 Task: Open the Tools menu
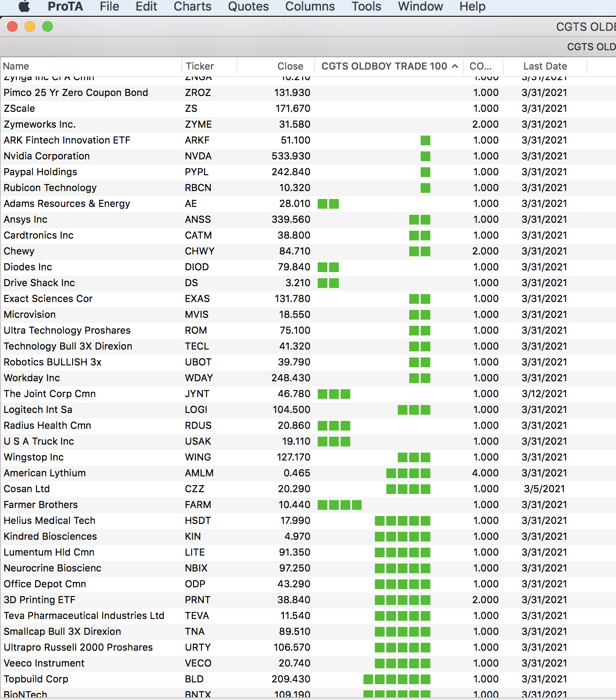(x=366, y=7)
